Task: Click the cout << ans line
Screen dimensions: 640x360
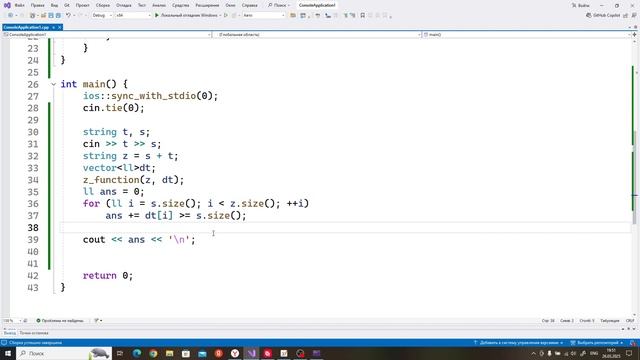Action: (x=139, y=240)
